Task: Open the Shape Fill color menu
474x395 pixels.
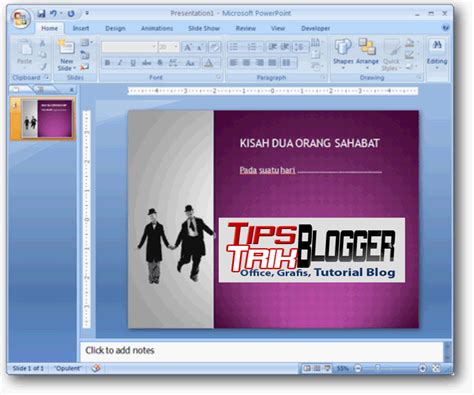Action: (x=411, y=43)
